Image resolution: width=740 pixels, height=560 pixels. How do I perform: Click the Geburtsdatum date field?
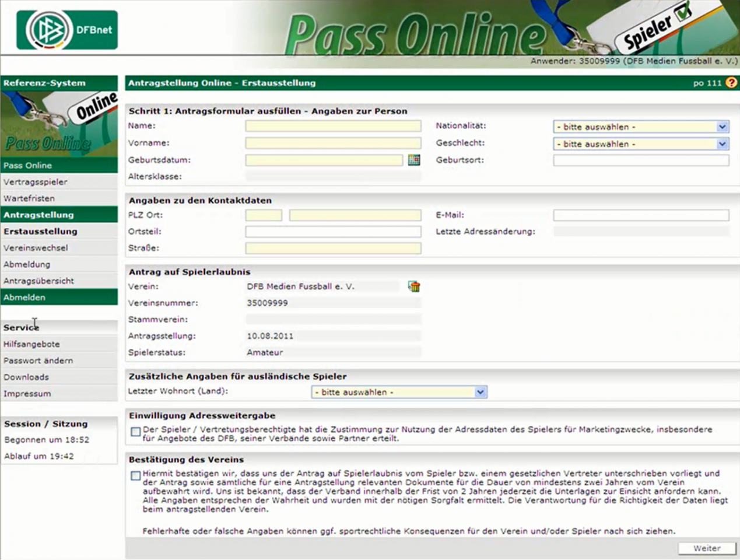pyautogui.click(x=324, y=160)
